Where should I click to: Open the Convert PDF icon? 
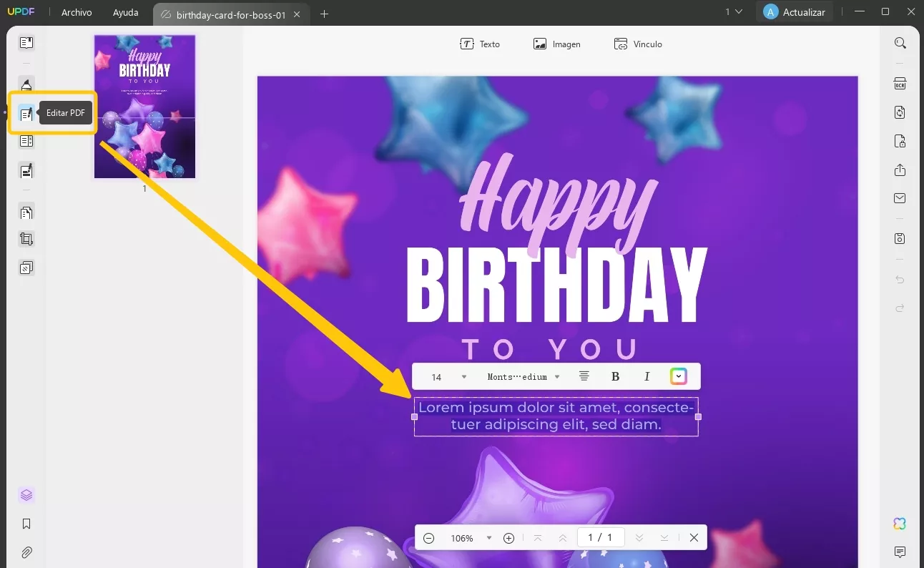coord(900,112)
